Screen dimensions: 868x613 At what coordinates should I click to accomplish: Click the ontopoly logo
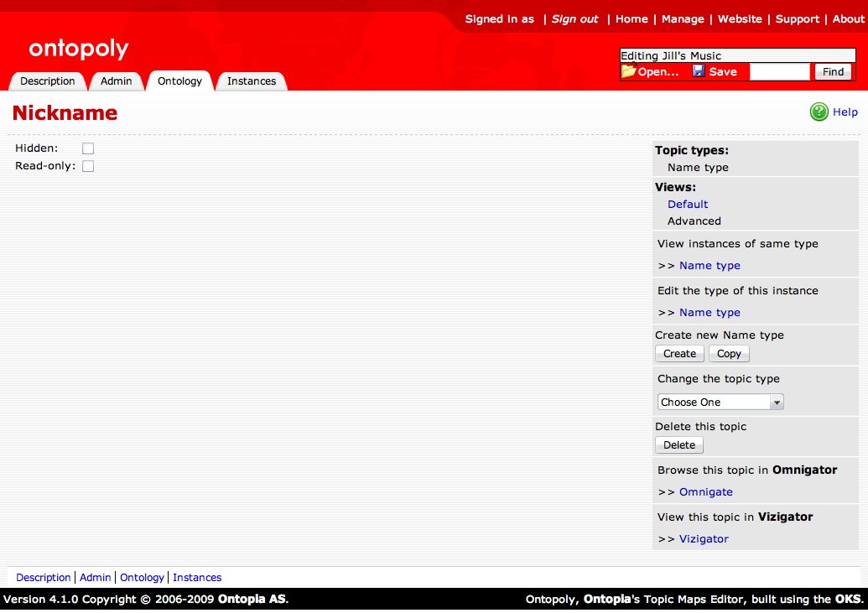pyautogui.click(x=79, y=49)
